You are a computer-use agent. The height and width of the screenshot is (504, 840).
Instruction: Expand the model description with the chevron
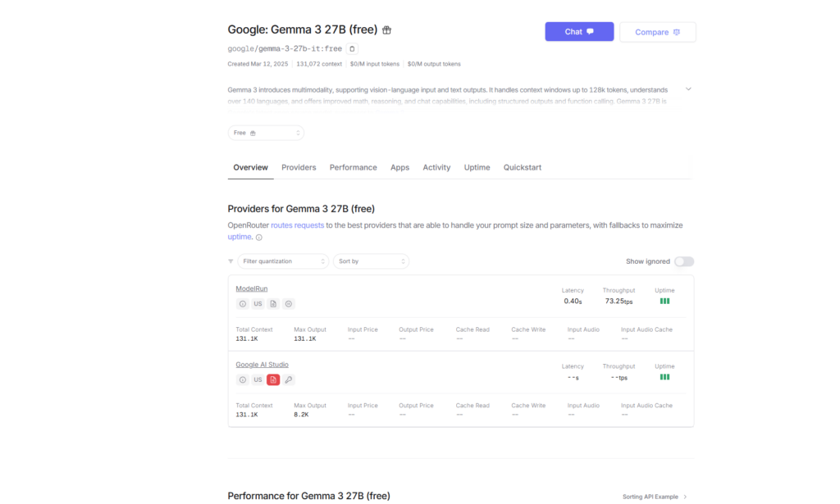[688, 89]
